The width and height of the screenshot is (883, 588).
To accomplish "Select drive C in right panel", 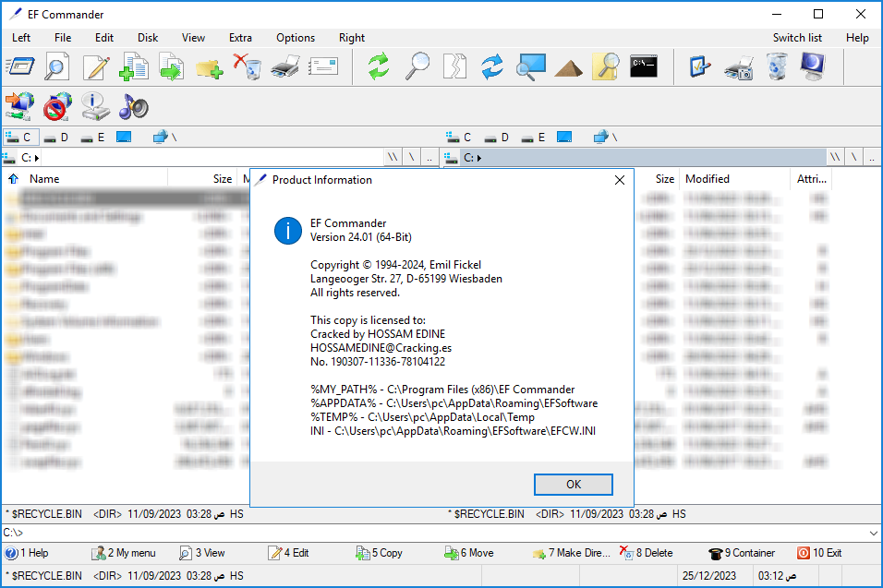I will pyautogui.click(x=459, y=138).
